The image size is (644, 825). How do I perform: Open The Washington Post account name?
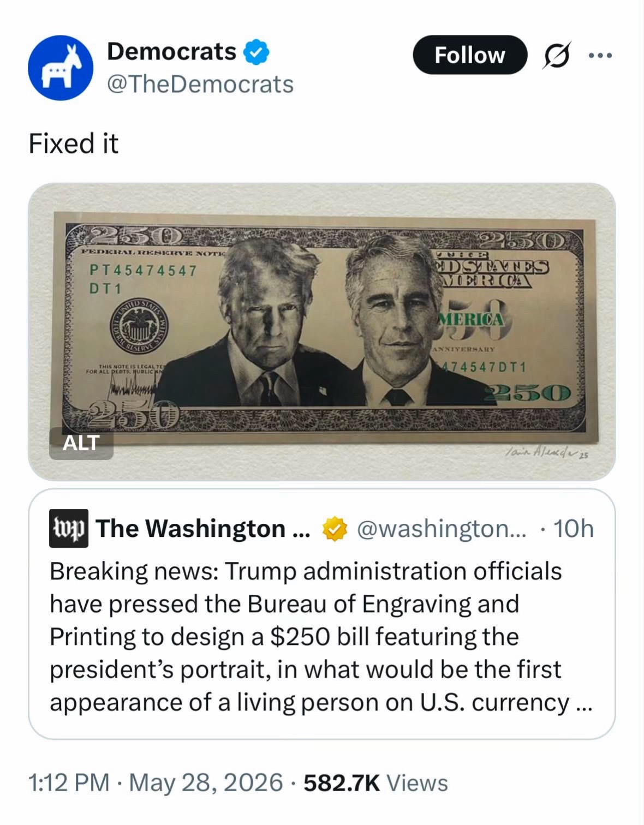[x=202, y=529]
